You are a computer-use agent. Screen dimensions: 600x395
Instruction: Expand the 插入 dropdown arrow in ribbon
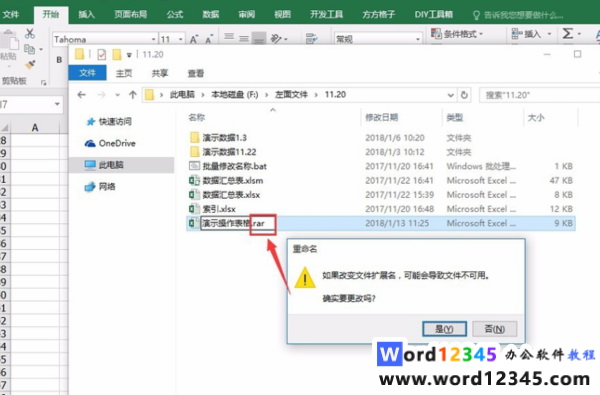[549, 34]
